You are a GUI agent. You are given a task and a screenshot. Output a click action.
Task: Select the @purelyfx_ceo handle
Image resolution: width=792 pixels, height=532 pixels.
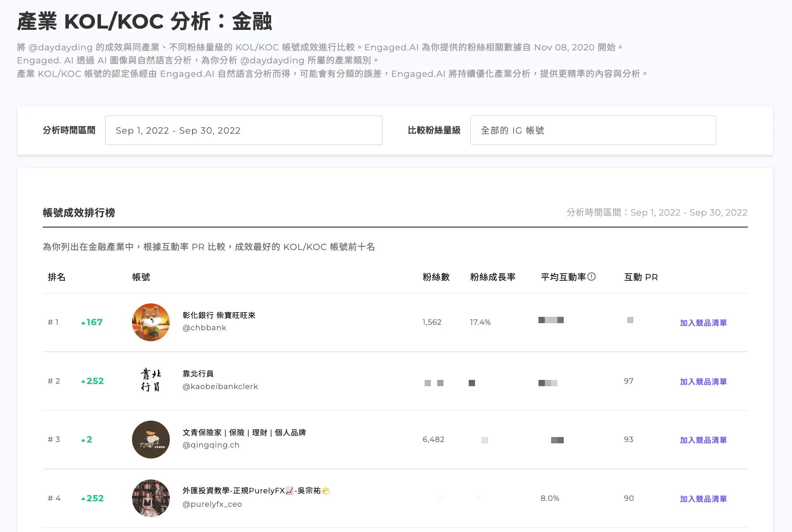212,504
